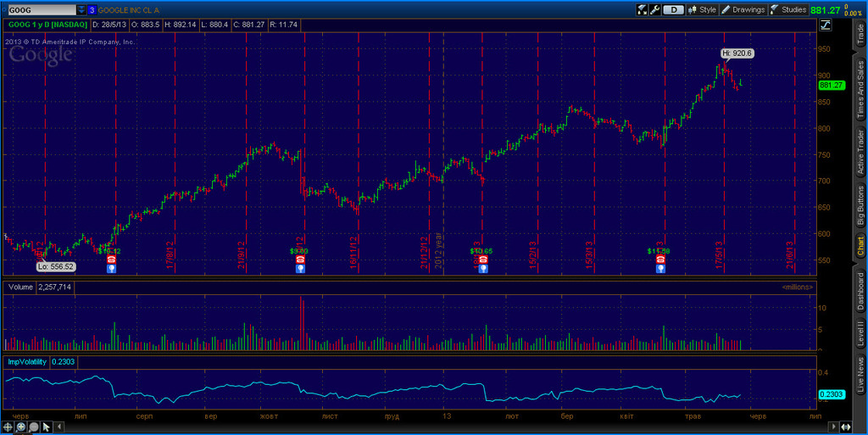The height and width of the screenshot is (435, 868).
Task: Click the 17/8/12 expiration date marker
Action: [170, 255]
